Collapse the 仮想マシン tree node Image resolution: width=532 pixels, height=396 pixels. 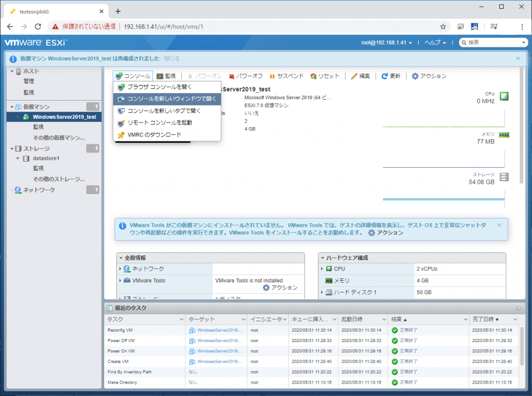tap(12, 107)
